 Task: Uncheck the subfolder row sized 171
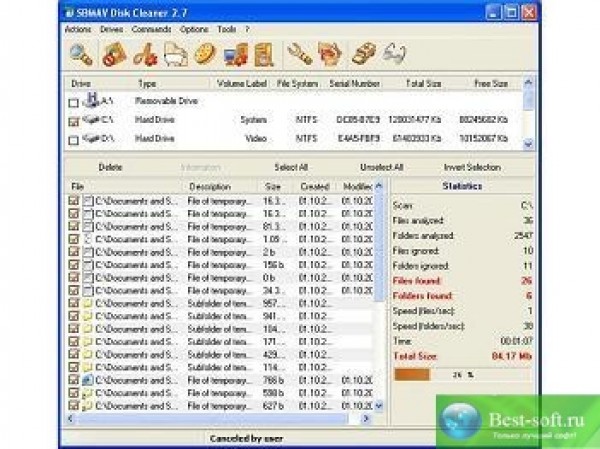coord(73,341)
